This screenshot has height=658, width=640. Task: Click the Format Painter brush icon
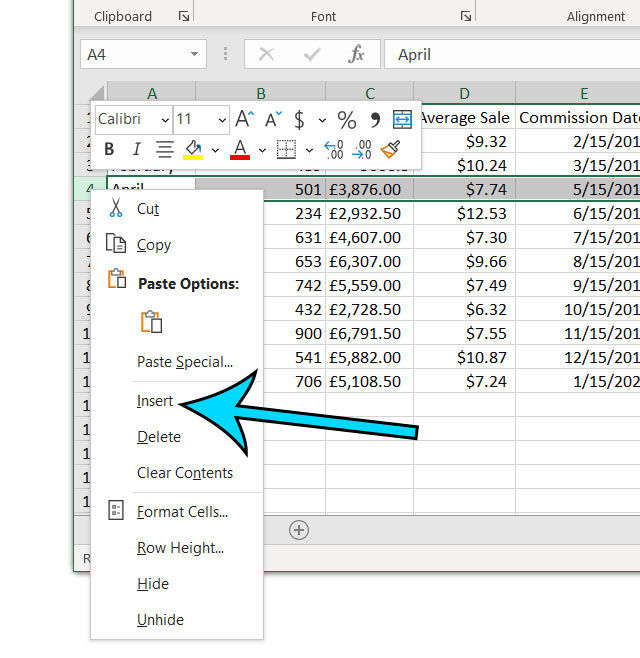coord(390,149)
